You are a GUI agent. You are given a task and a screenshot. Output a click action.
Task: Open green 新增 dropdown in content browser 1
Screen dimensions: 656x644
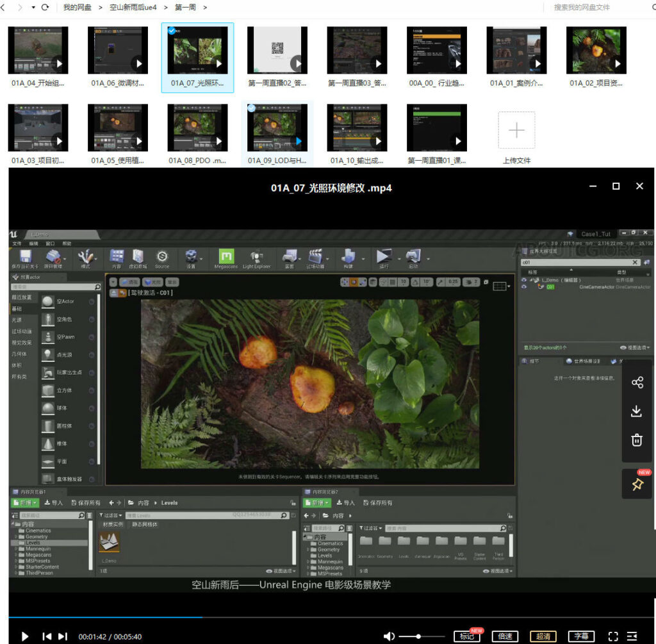coord(26,502)
